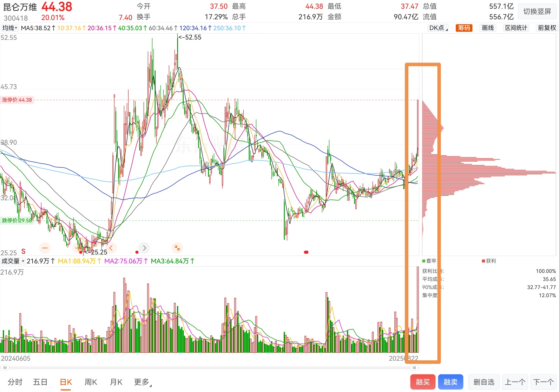Click the 融买 margin buy button

423,382
